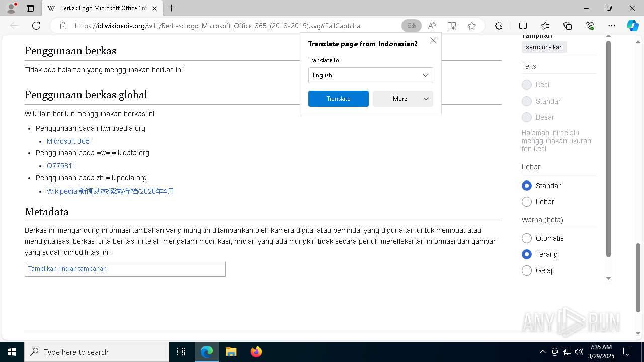Open volume control in system tray
644x362 pixels.
point(579,352)
